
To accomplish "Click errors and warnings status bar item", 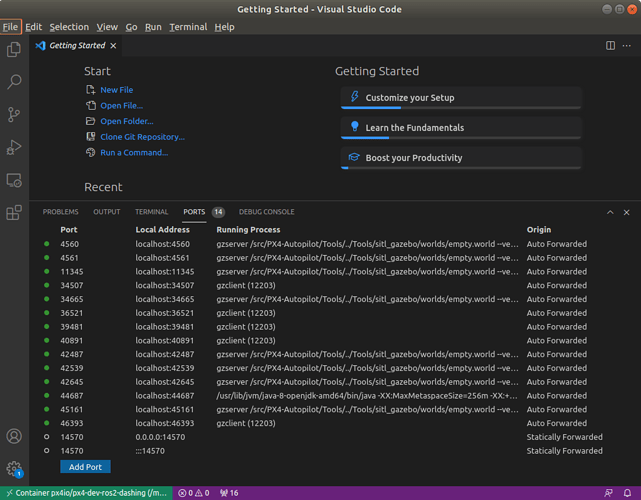I will [194, 493].
